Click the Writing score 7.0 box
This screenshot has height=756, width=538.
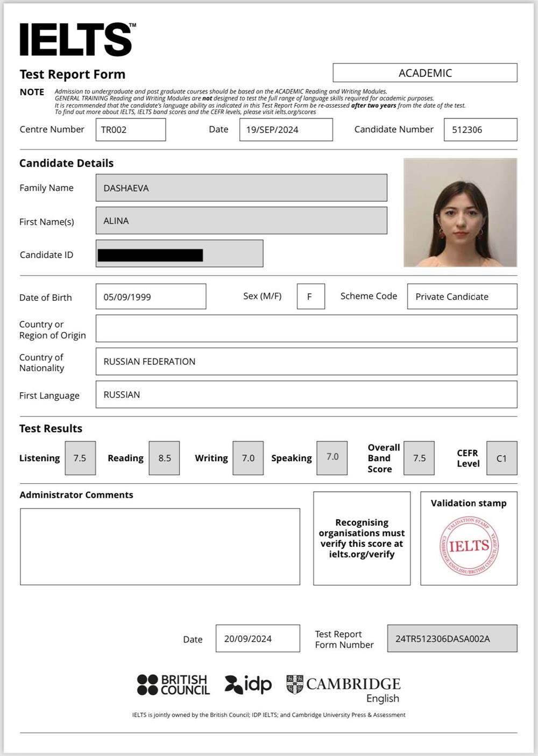tap(248, 458)
